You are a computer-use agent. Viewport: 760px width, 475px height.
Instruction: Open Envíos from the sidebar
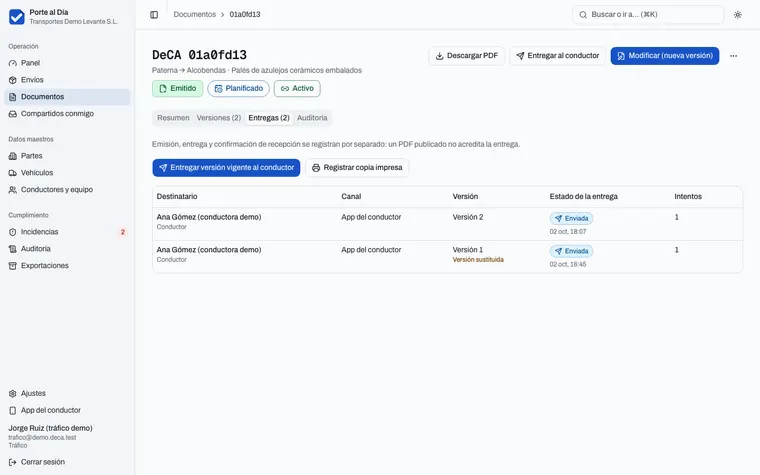[x=67, y=80]
